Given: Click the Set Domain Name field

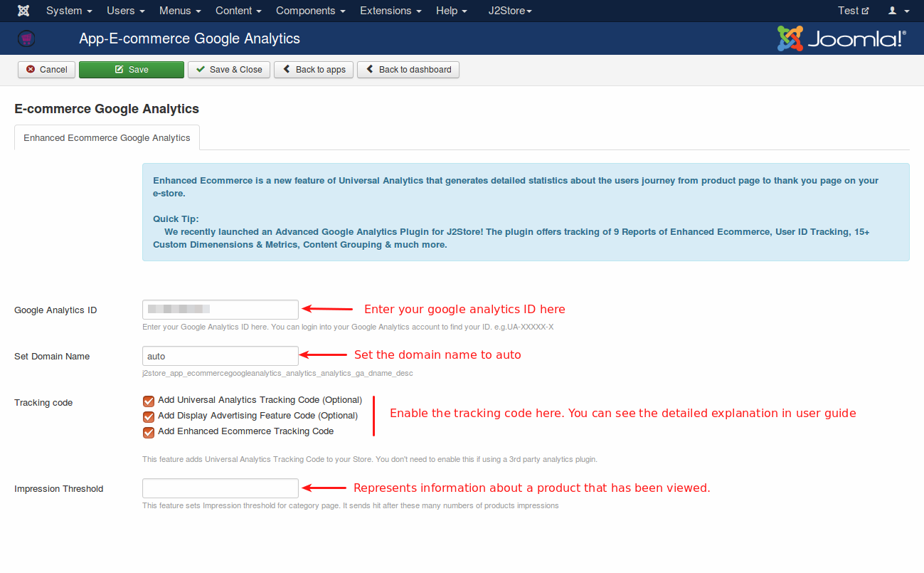Looking at the screenshot, I should click(221, 356).
